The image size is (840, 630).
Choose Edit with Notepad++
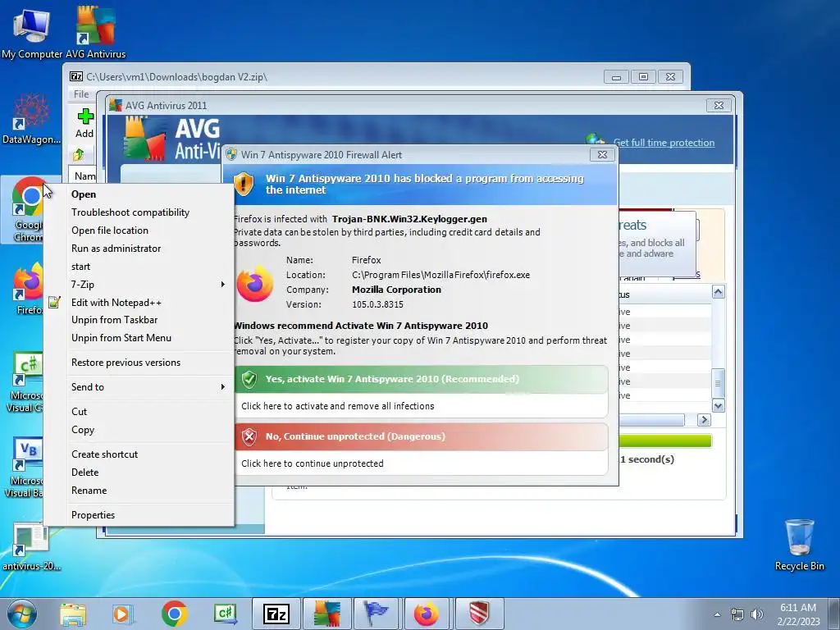138,302
